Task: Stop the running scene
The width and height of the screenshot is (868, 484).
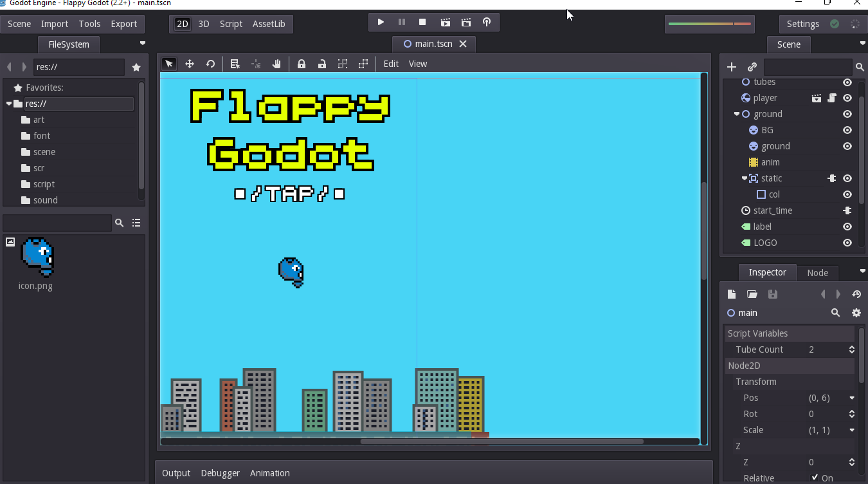Action: click(x=422, y=23)
